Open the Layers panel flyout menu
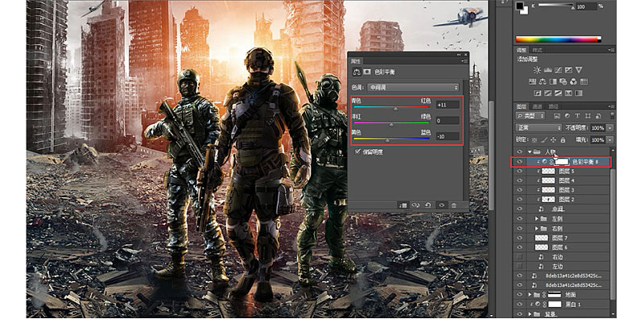644x319 pixels. pyautogui.click(x=611, y=106)
